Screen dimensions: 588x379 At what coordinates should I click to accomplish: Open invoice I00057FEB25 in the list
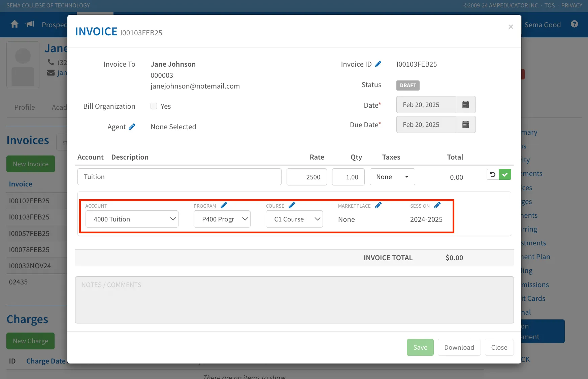pos(29,233)
